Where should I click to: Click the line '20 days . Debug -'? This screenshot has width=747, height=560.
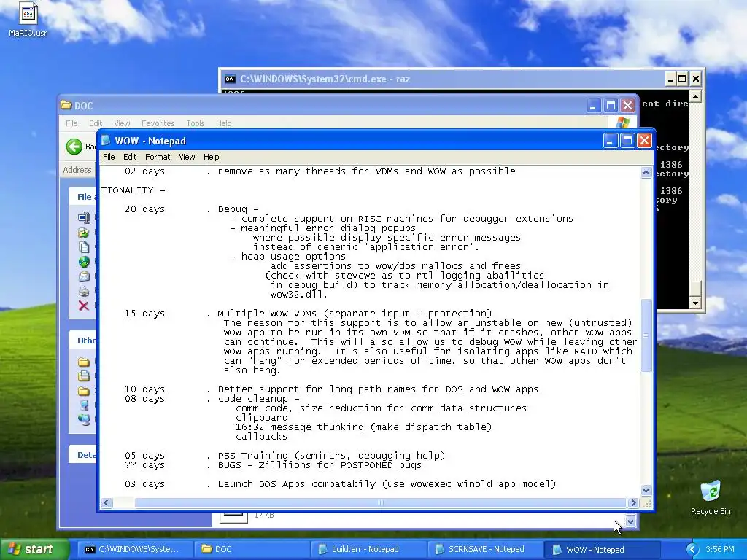point(191,209)
